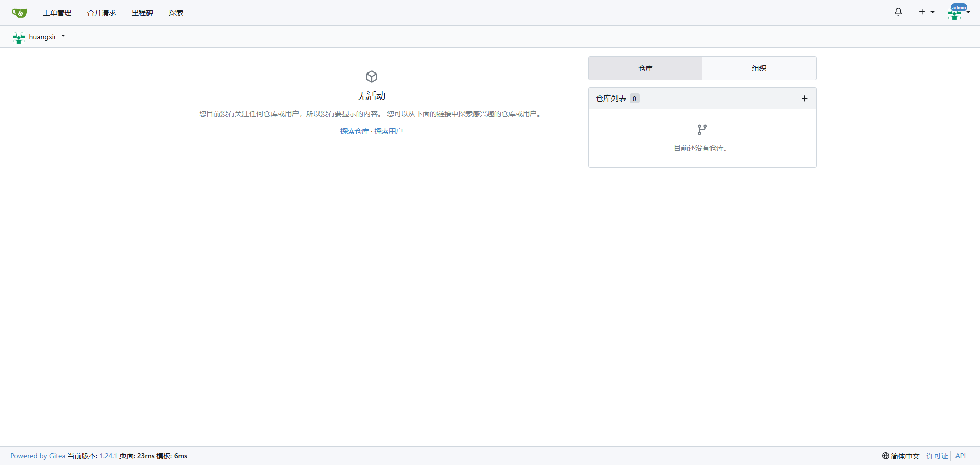This screenshot has height=465, width=980.
Task: Click the 目前还没有仓库。 text
Action: coord(702,148)
